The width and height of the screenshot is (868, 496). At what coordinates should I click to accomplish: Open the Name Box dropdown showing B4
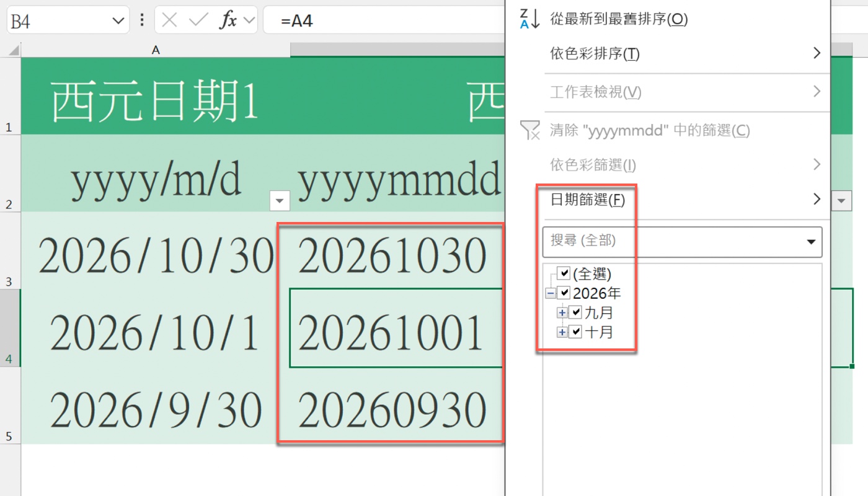tap(118, 21)
